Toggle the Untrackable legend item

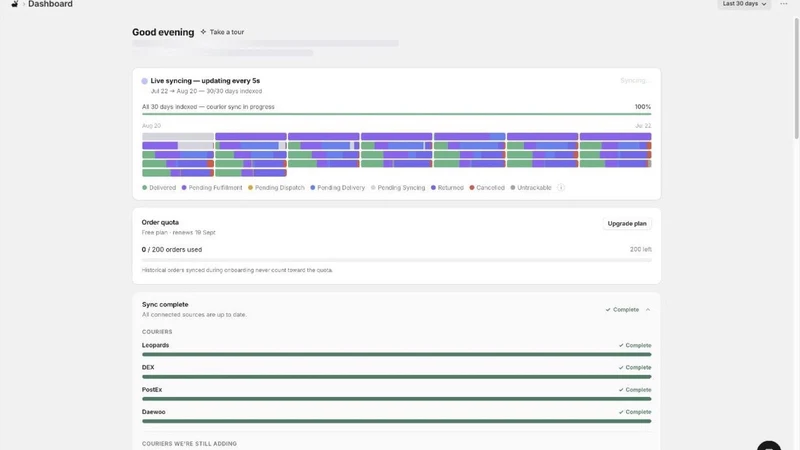(x=531, y=188)
